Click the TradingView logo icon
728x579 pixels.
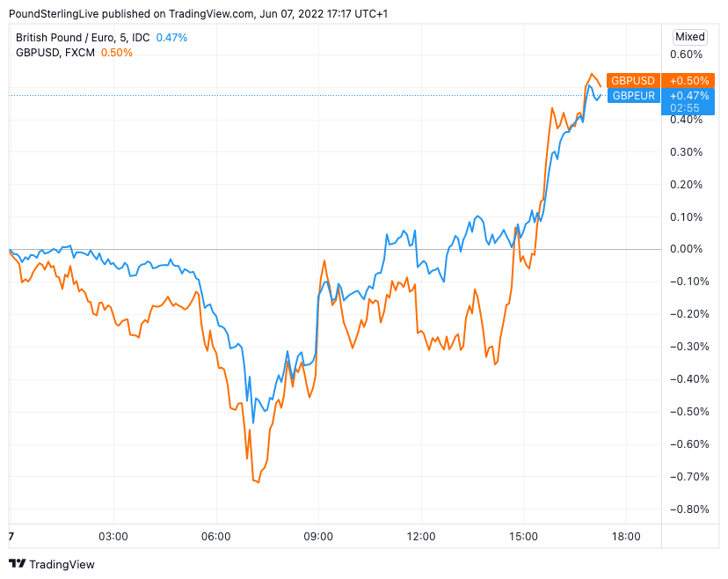point(17,564)
